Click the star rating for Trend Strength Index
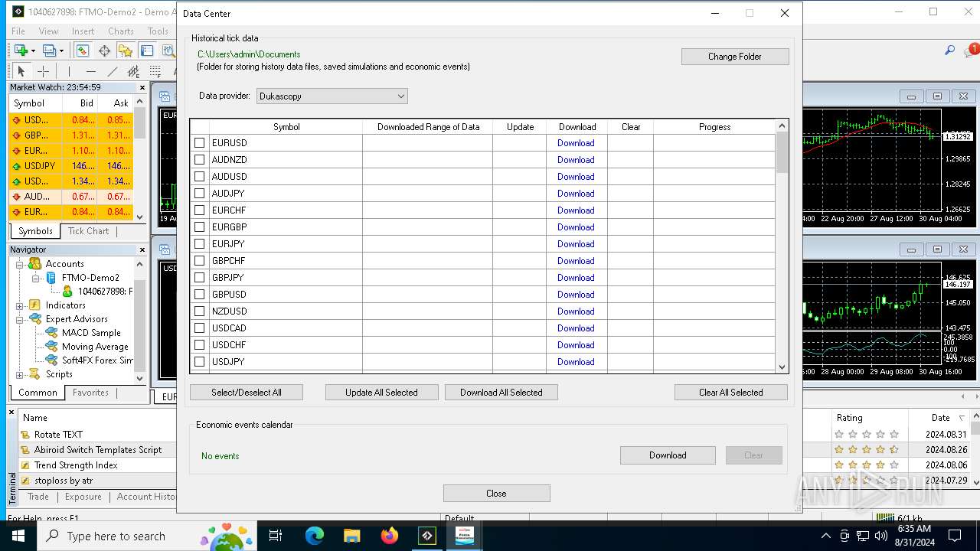Viewport: 980px width, 551px height. (x=867, y=465)
